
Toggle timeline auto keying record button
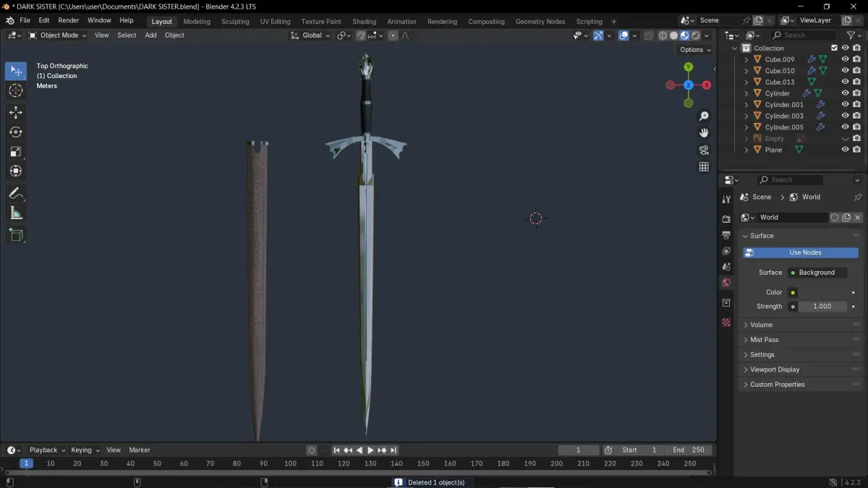click(311, 450)
